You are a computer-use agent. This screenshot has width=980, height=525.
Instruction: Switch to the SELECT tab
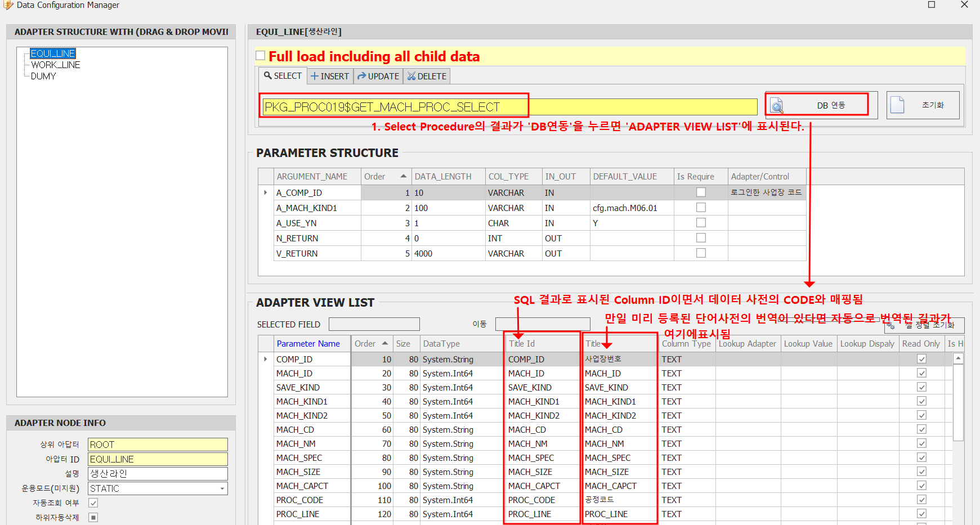coord(283,76)
